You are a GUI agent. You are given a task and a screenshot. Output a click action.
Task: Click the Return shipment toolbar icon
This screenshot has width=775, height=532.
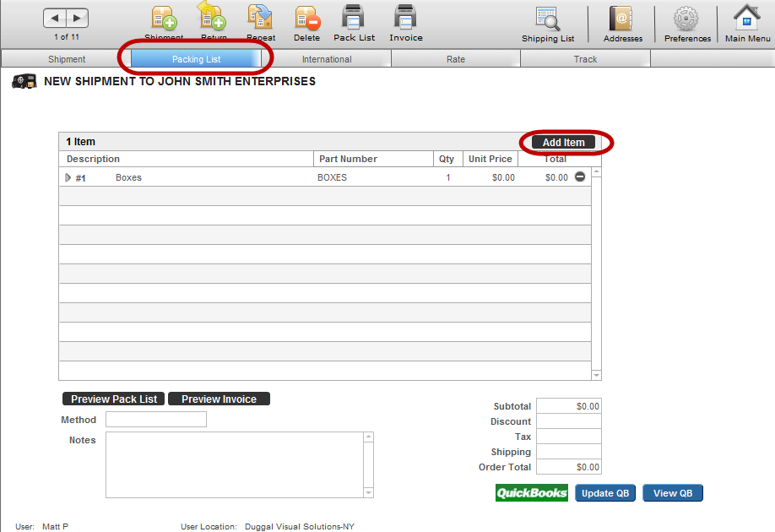point(213,17)
